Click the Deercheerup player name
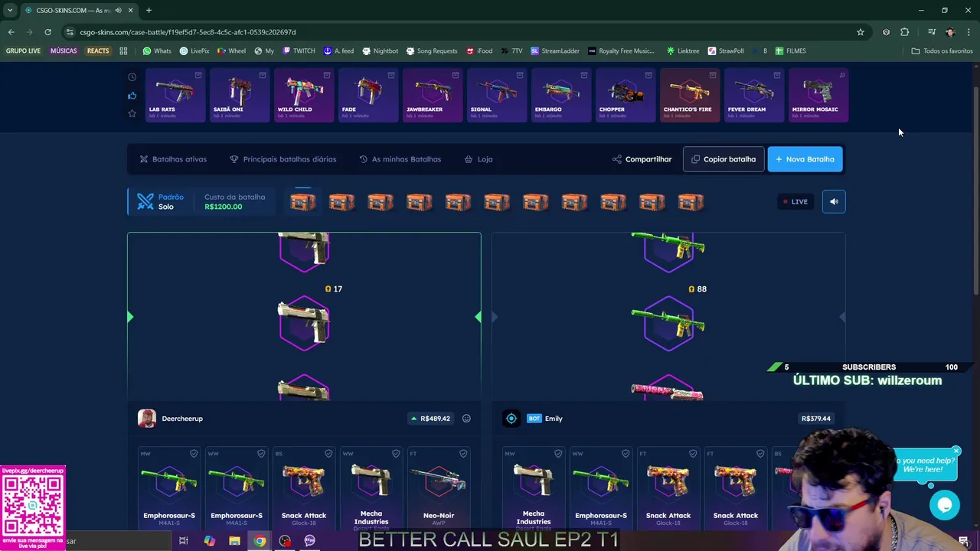This screenshot has width=980, height=551. tap(182, 419)
